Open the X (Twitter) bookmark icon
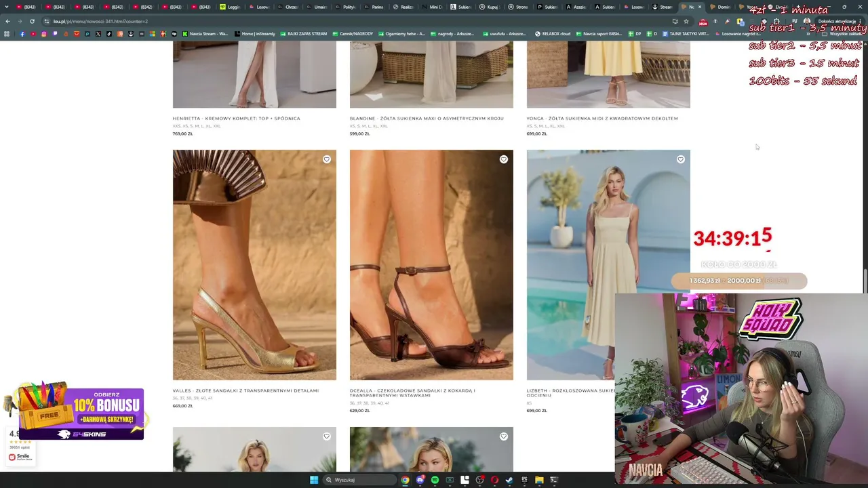Screen dimensions: 868x488 [98, 34]
